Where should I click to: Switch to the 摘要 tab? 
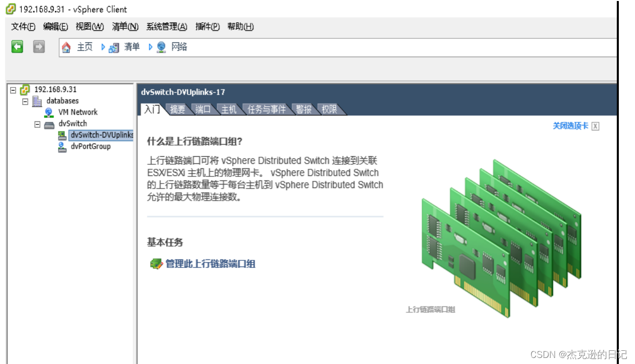178,109
